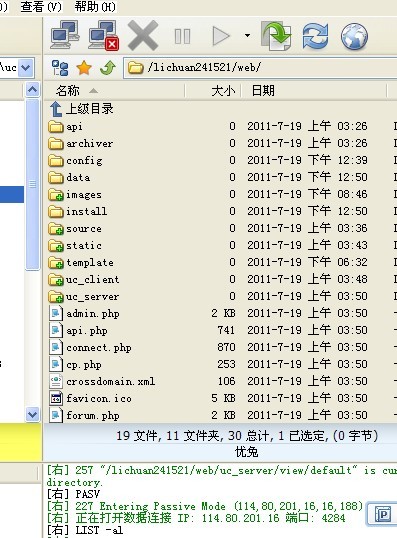Click the globe browser icon
The image size is (397, 538).
pyautogui.click(x=354, y=36)
